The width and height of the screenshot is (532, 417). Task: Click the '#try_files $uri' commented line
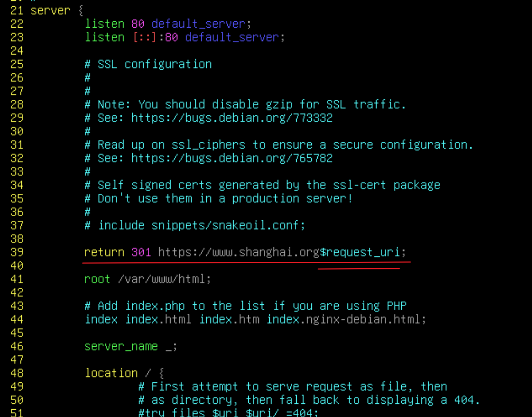click(228, 413)
